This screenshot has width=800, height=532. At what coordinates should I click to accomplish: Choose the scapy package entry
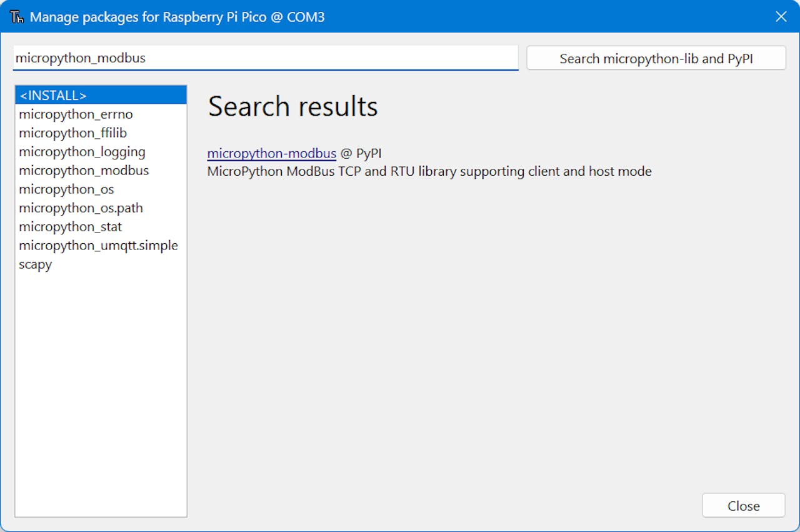point(36,264)
